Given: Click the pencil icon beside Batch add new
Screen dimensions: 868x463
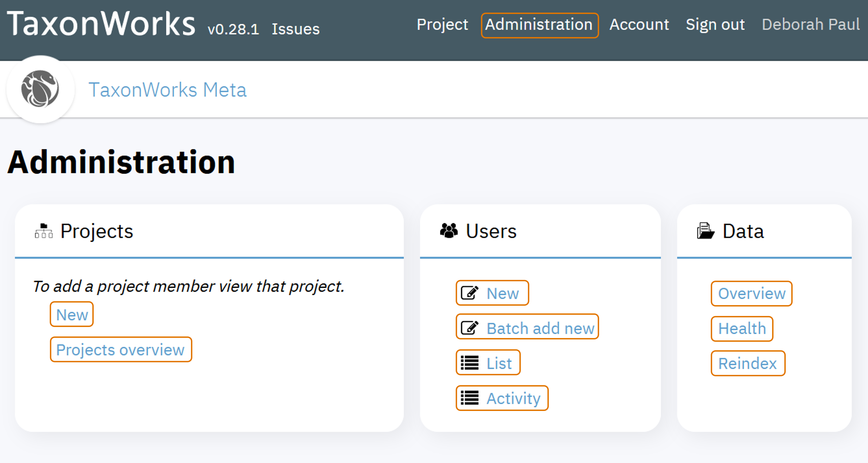Looking at the screenshot, I should pos(469,328).
